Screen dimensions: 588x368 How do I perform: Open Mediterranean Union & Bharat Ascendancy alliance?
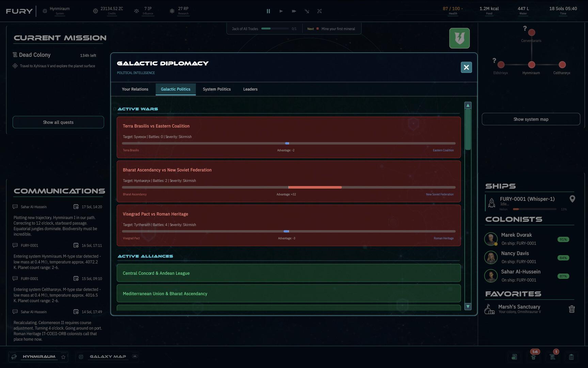[x=289, y=293]
